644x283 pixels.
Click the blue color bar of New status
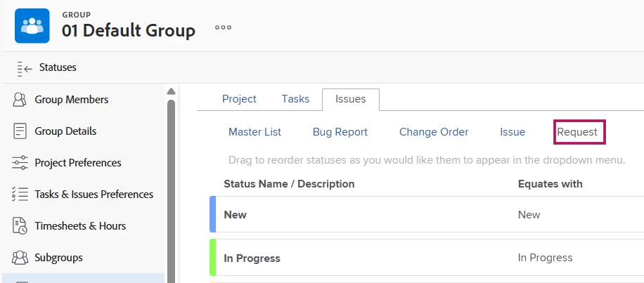pos(213,214)
